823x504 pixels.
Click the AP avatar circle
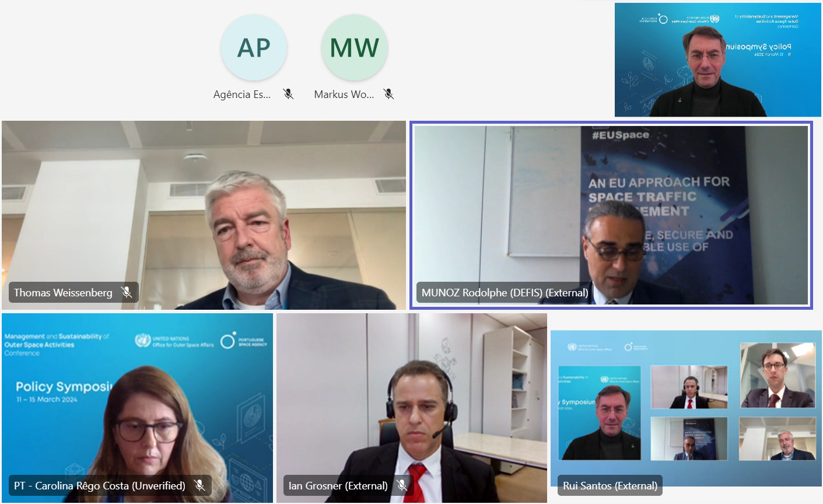click(x=254, y=48)
